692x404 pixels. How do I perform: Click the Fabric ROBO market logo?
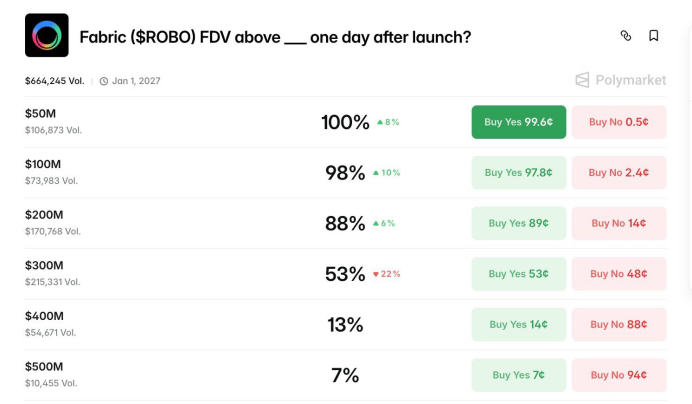(x=46, y=36)
